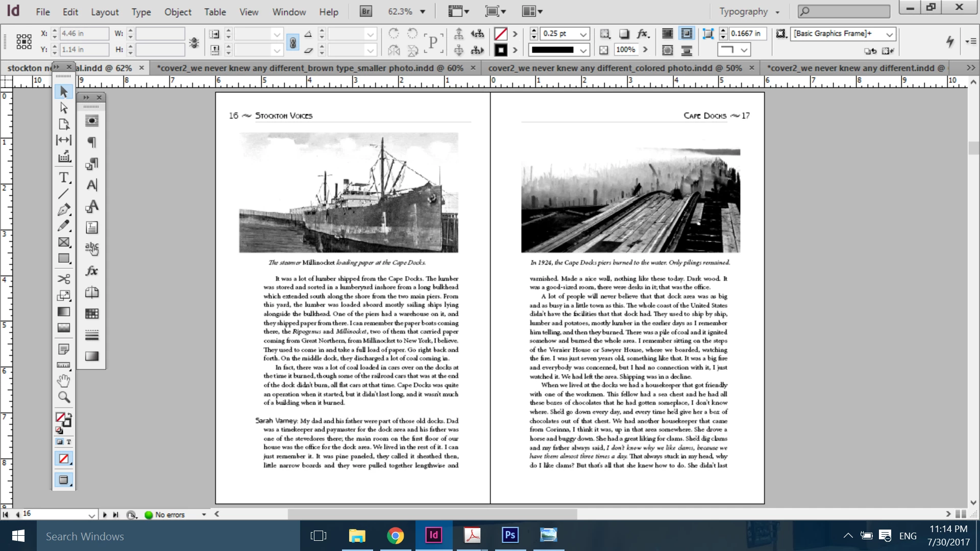Select the Type tool
Image resolution: width=980 pixels, height=551 pixels.
click(63, 178)
